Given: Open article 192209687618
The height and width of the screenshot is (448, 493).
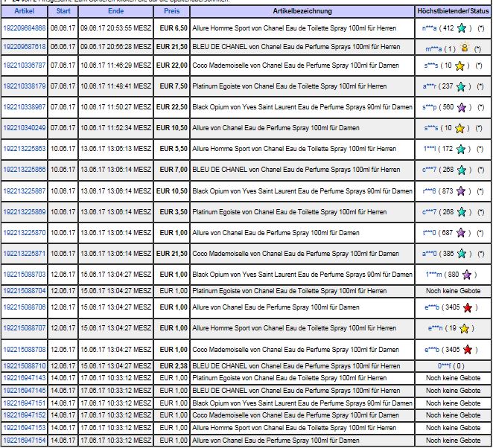Looking at the screenshot, I should (x=25, y=47).
